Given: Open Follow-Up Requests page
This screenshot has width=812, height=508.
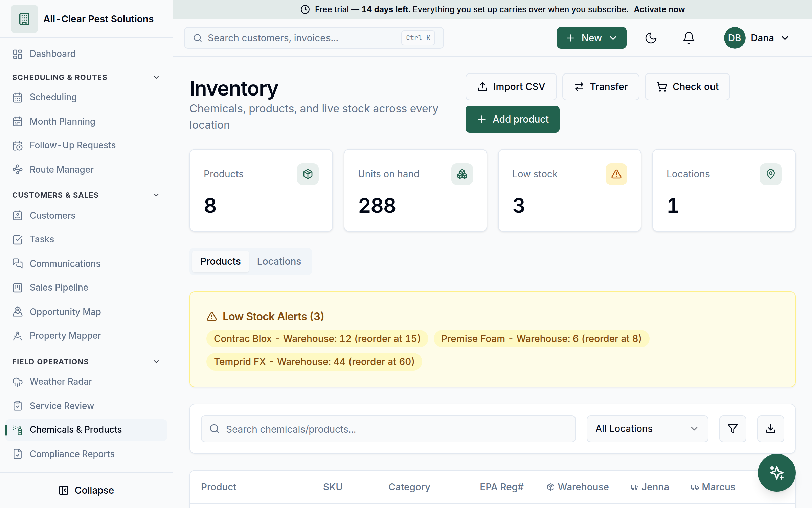Looking at the screenshot, I should [x=86, y=145].
